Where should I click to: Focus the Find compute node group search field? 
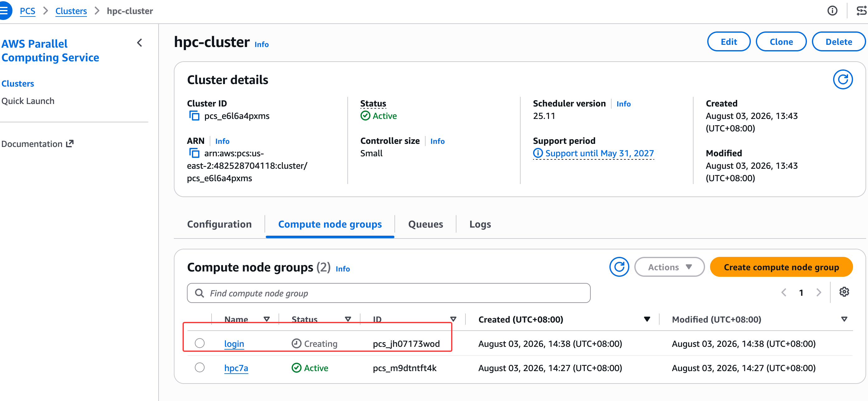tap(389, 293)
